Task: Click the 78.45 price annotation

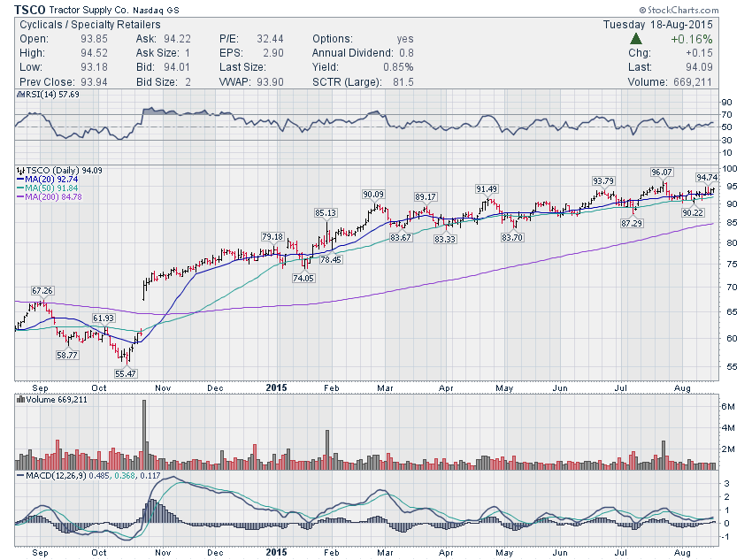Action: 331,259
